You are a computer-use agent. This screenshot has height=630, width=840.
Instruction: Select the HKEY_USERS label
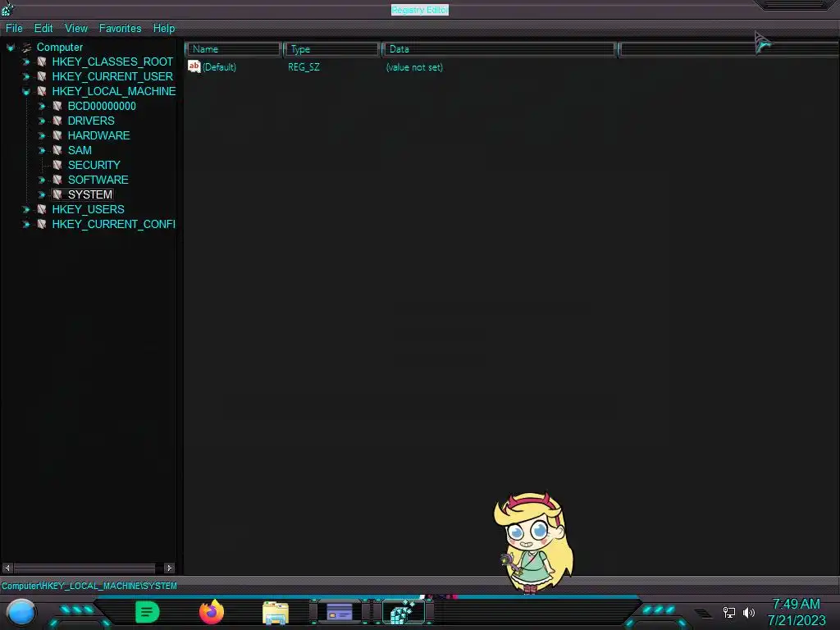[x=88, y=209]
